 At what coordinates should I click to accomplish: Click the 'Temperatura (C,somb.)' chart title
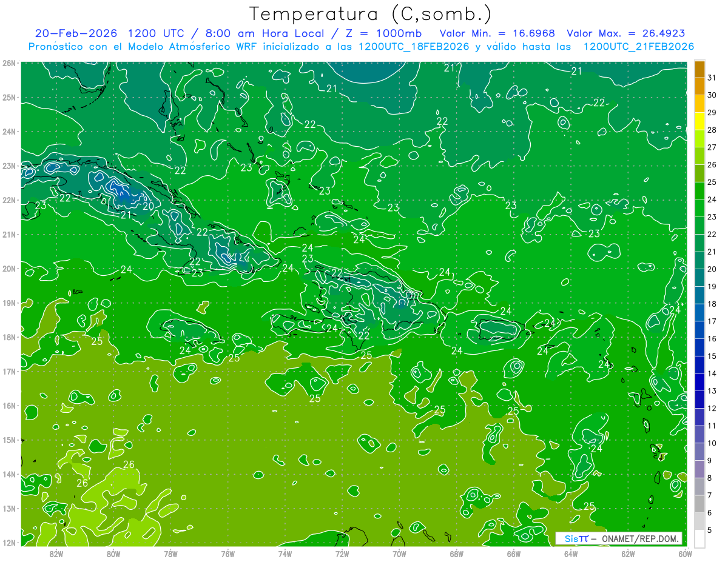point(371,14)
